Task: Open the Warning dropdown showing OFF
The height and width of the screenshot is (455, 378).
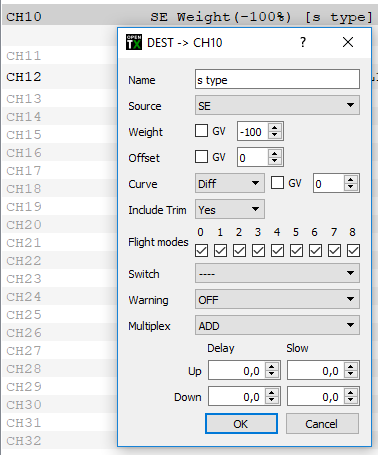Action: (277, 299)
